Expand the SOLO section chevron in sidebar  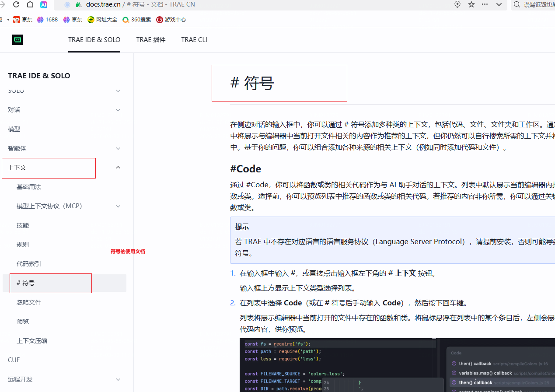[x=118, y=91]
